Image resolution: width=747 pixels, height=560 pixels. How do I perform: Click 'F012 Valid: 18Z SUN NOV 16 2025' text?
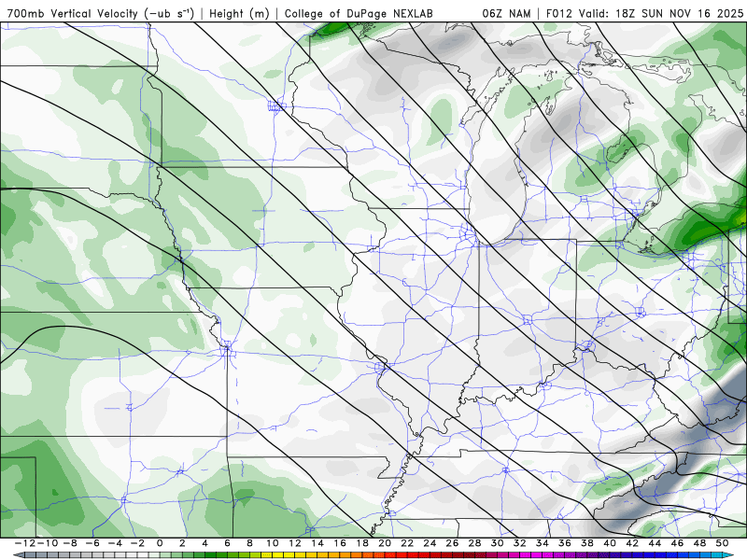coord(644,14)
